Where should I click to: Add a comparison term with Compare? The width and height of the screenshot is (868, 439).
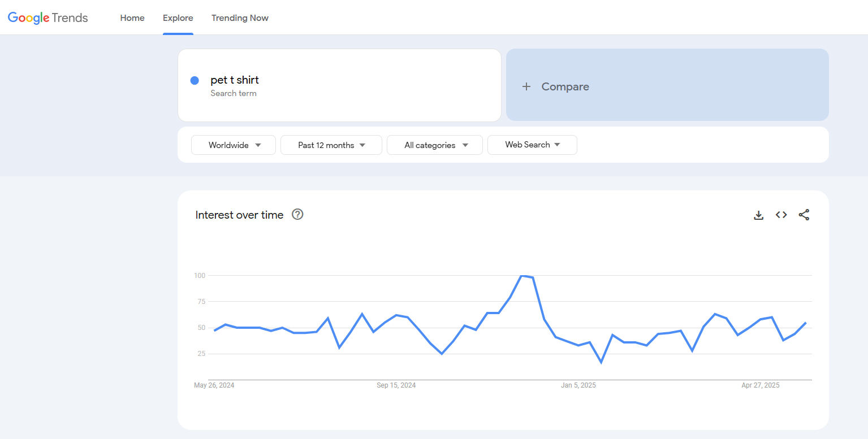pyautogui.click(x=667, y=85)
